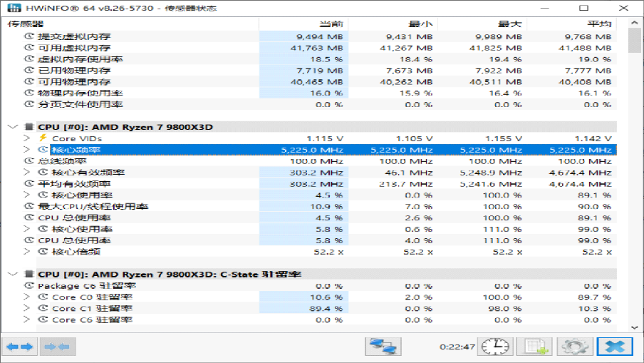
Task: Expand the Core VIDs row
Action: click(x=26, y=138)
